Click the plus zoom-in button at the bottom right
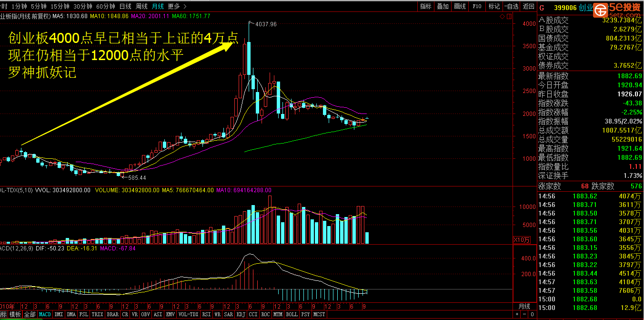 517,315
